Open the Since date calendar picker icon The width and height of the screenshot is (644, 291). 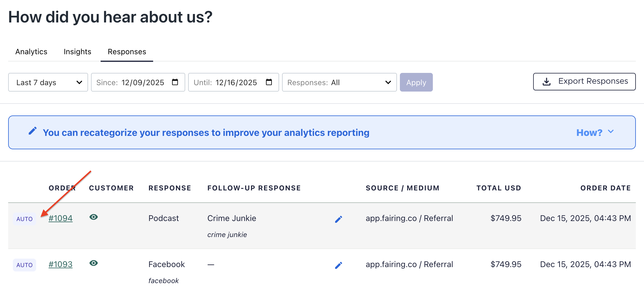(x=175, y=82)
